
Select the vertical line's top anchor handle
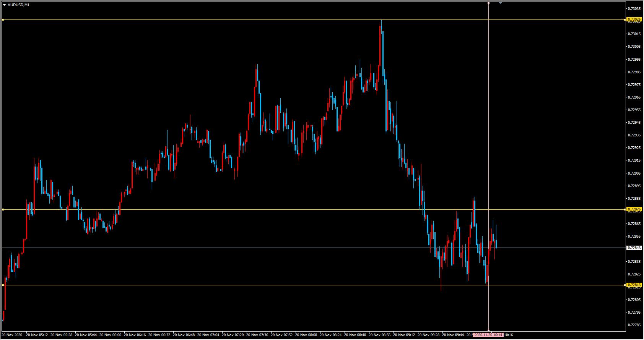[x=489, y=3]
